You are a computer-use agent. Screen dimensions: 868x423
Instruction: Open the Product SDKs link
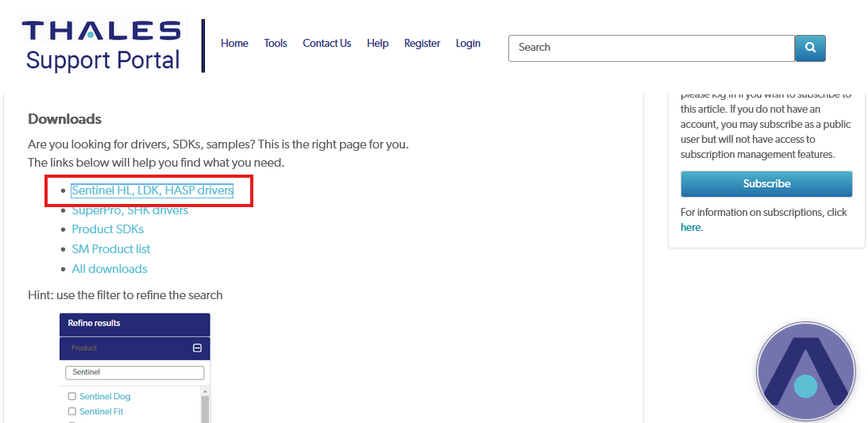tap(108, 229)
